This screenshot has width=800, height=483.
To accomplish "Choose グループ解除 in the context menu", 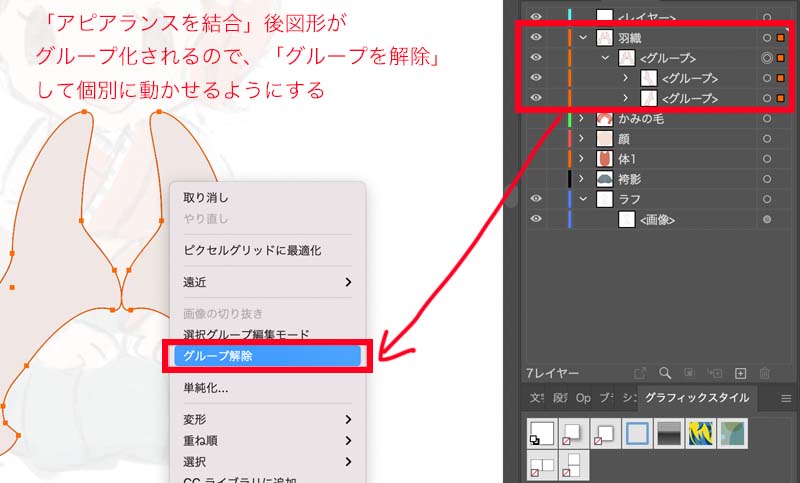I will pyautogui.click(x=267, y=356).
